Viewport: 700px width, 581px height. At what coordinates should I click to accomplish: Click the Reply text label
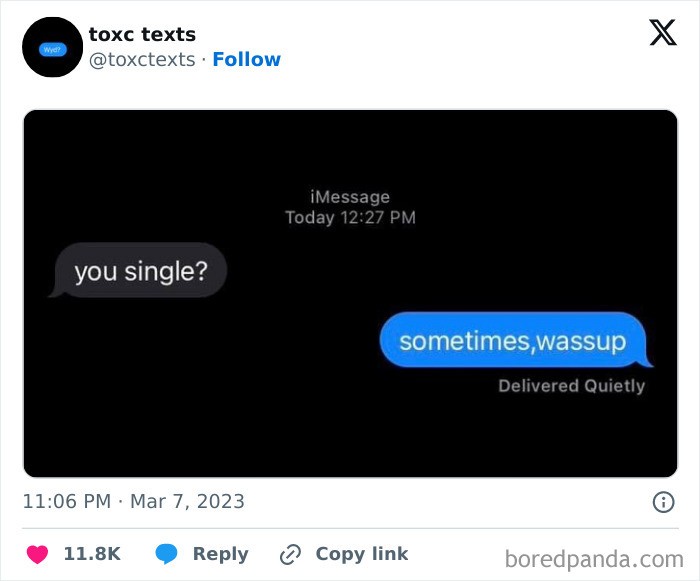220,554
